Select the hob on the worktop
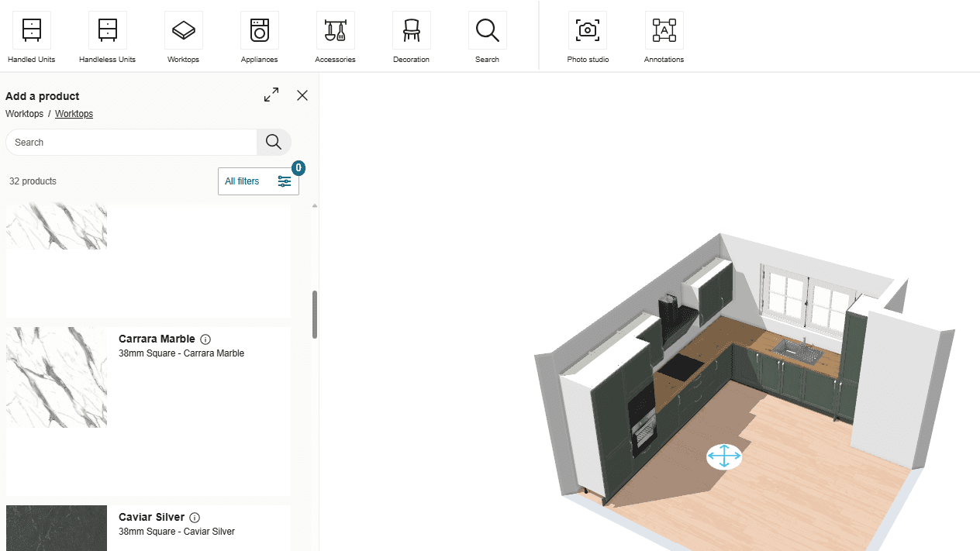This screenshot has width=980, height=551. coord(681,368)
